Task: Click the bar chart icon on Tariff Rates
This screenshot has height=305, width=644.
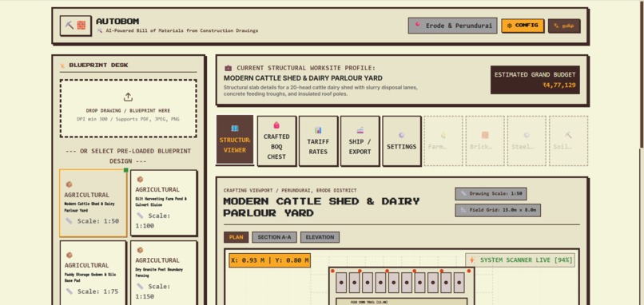Action: 318,130
